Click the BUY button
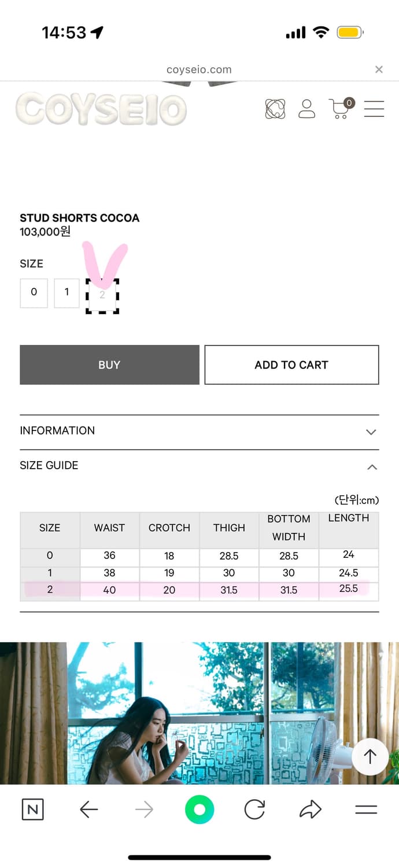The height and width of the screenshot is (868, 399). [x=109, y=365]
